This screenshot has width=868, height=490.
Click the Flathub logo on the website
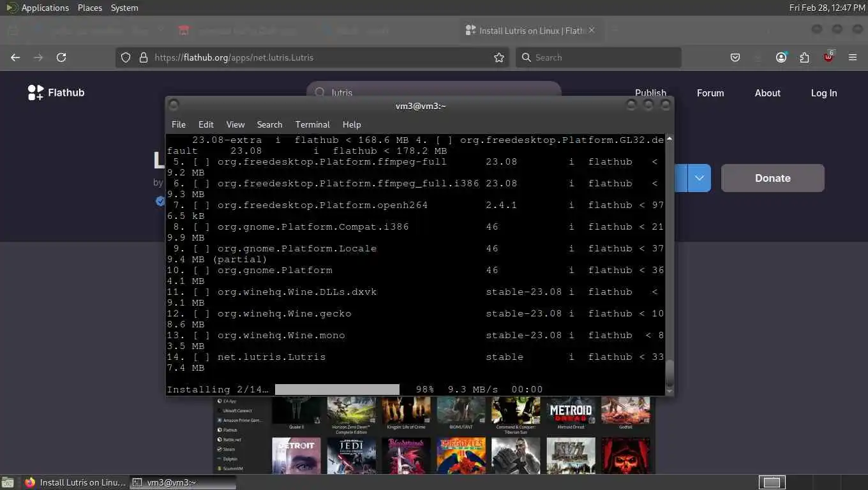56,93
